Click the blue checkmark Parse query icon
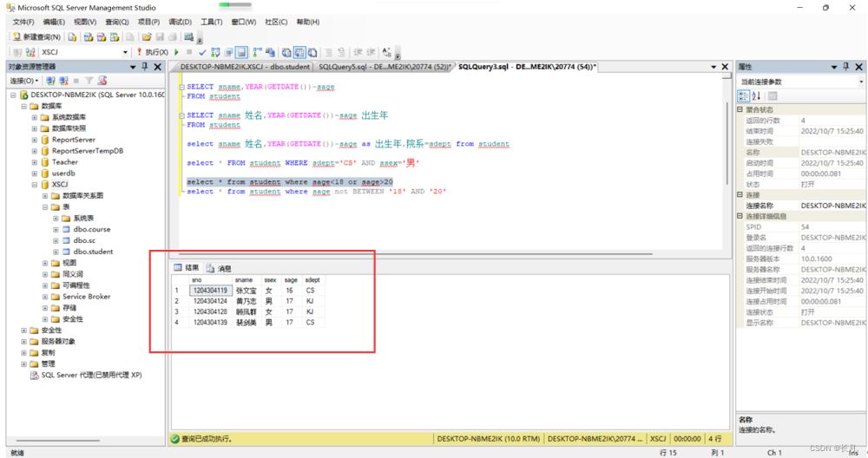Image resolution: width=868 pixels, height=458 pixels. pos(202,53)
